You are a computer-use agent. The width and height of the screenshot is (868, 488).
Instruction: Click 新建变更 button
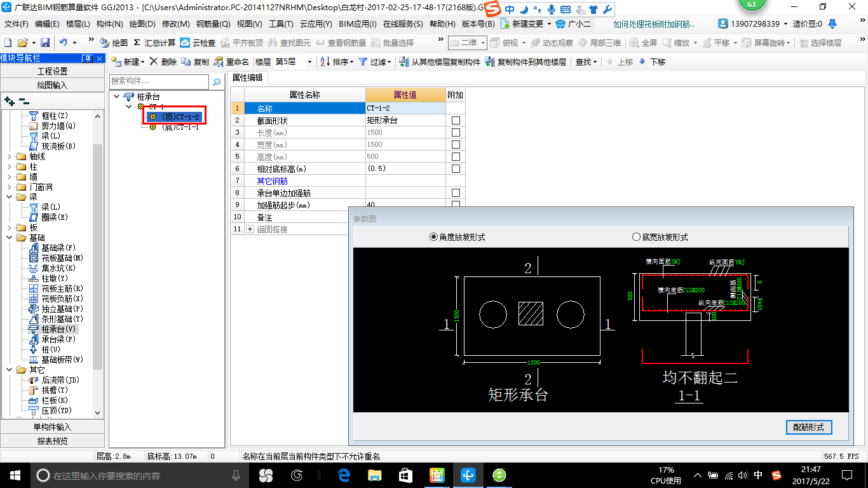point(526,24)
